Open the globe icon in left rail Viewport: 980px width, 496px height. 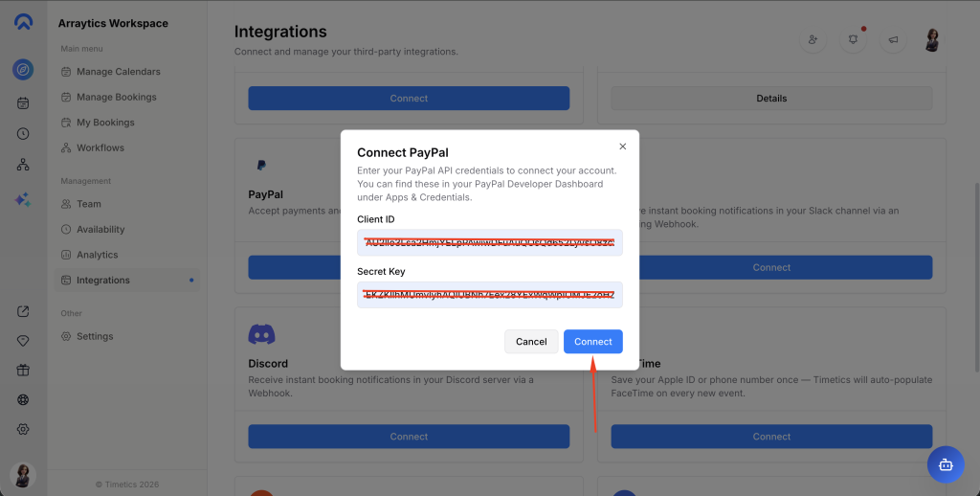pos(23,400)
